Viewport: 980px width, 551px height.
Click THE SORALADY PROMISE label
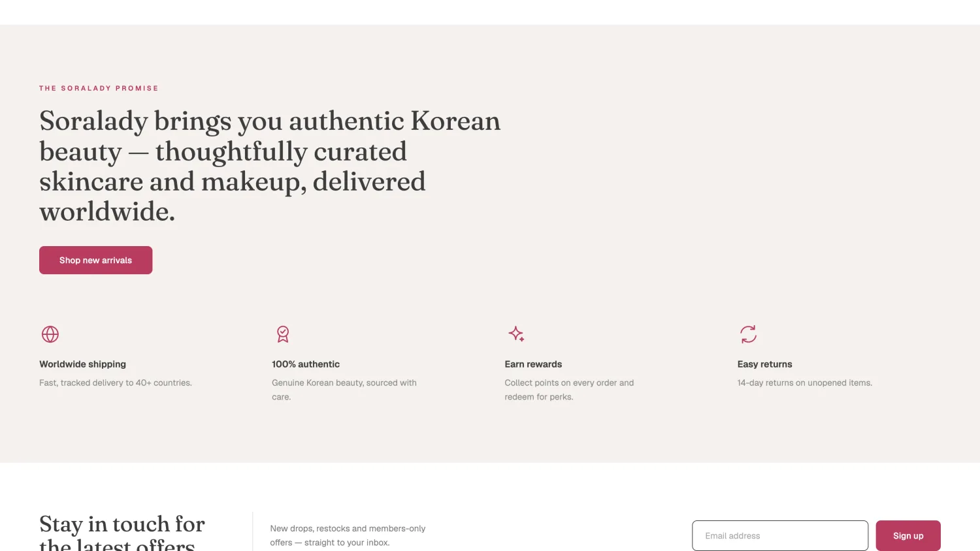coord(99,88)
